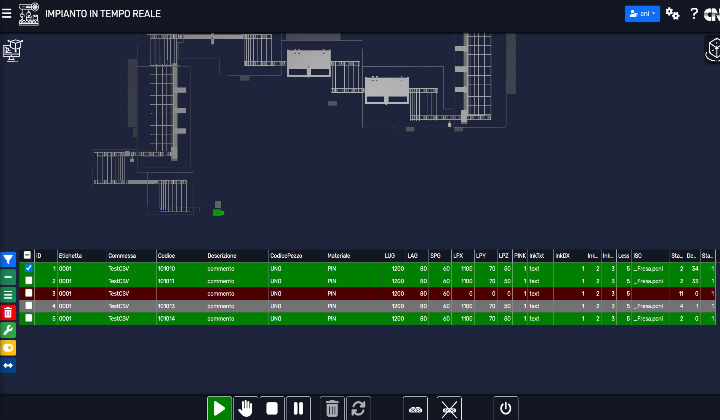The height and width of the screenshot is (420, 720).
Task: Toggle the select-all header checkbox
Action: point(27,255)
